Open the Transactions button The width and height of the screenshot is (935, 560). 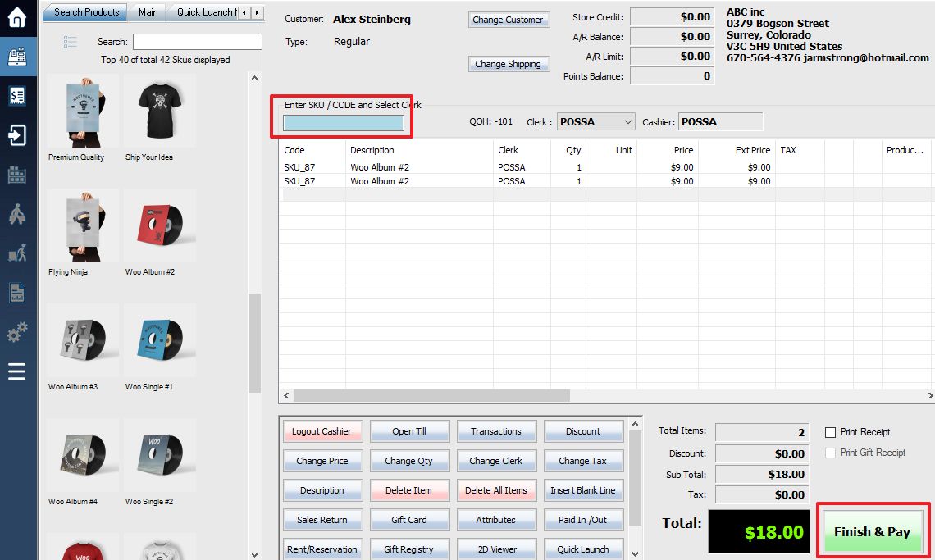click(x=496, y=431)
